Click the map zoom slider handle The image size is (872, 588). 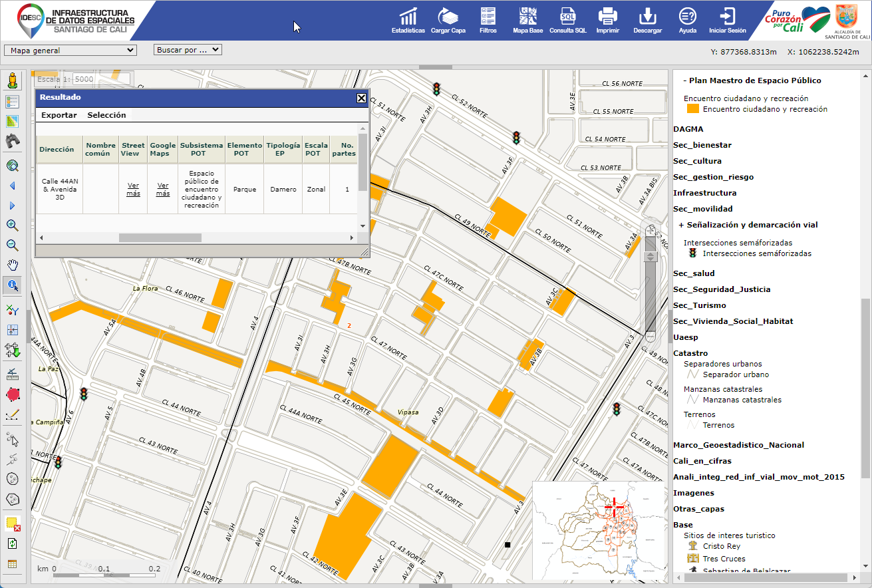pos(651,257)
